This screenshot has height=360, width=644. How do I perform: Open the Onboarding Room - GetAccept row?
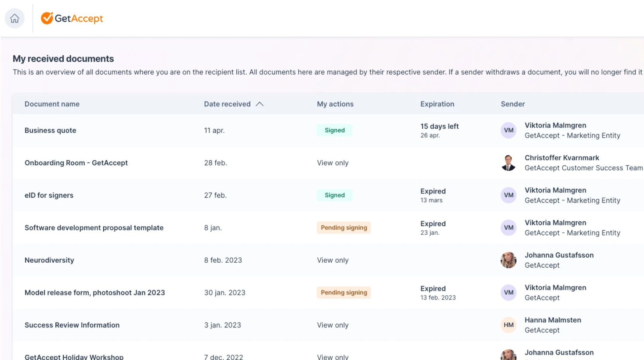click(76, 163)
